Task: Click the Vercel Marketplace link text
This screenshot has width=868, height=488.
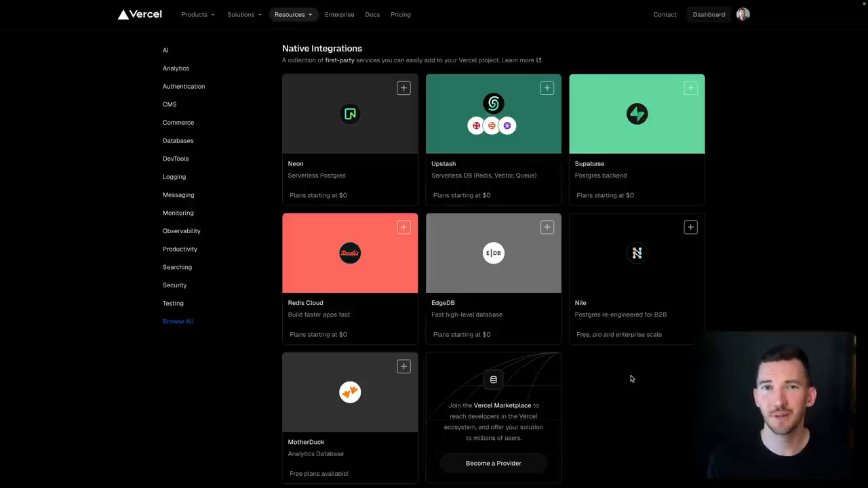Action: click(502, 405)
